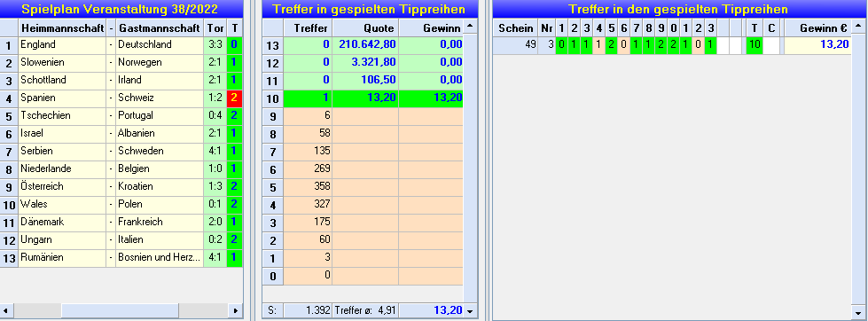
Task: Click Schein number 49 in the right table
Action: coord(515,45)
